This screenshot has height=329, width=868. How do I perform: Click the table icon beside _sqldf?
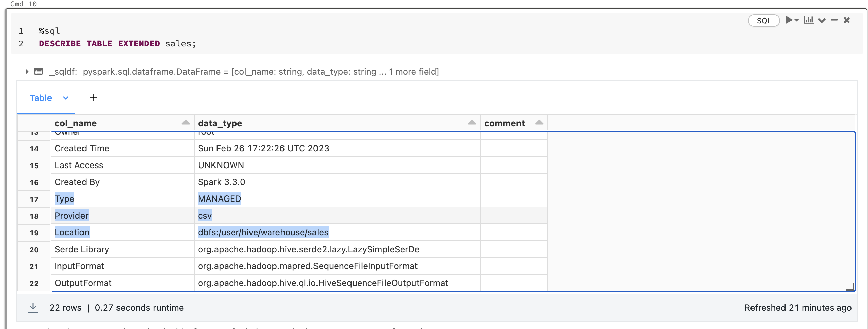point(38,71)
